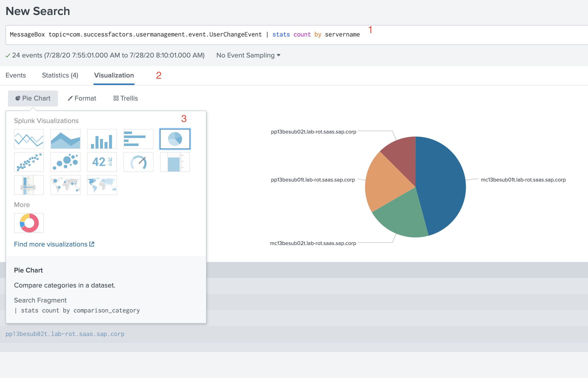Select the Choropleth Map visualization
Viewport: 588px width, 378px height.
tap(102, 185)
